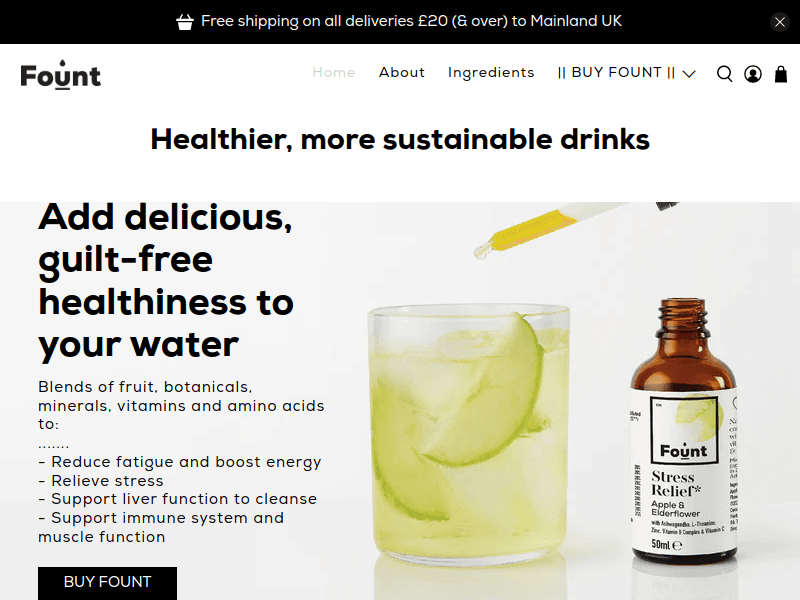800x600 pixels.
Task: Click the Add delicious guilt-free healthiness headline
Action: coord(166,281)
